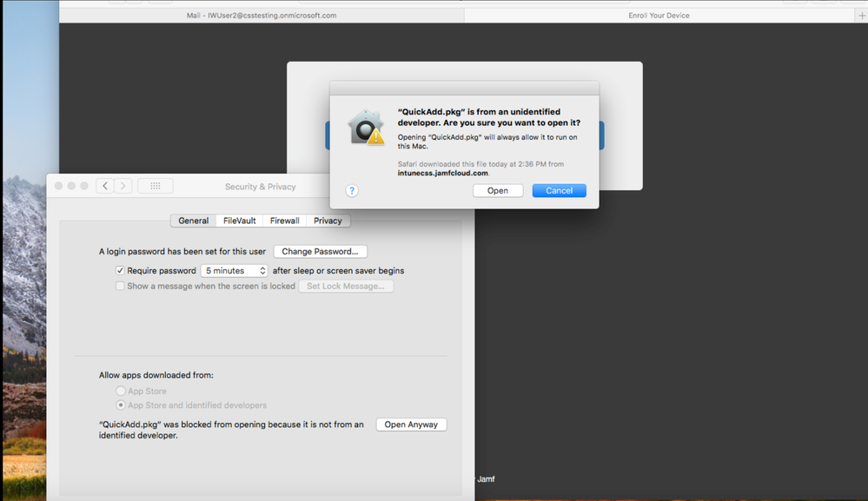Screen dimensions: 868x501
Task: Switch to the Privacy tab
Action: [x=328, y=221]
